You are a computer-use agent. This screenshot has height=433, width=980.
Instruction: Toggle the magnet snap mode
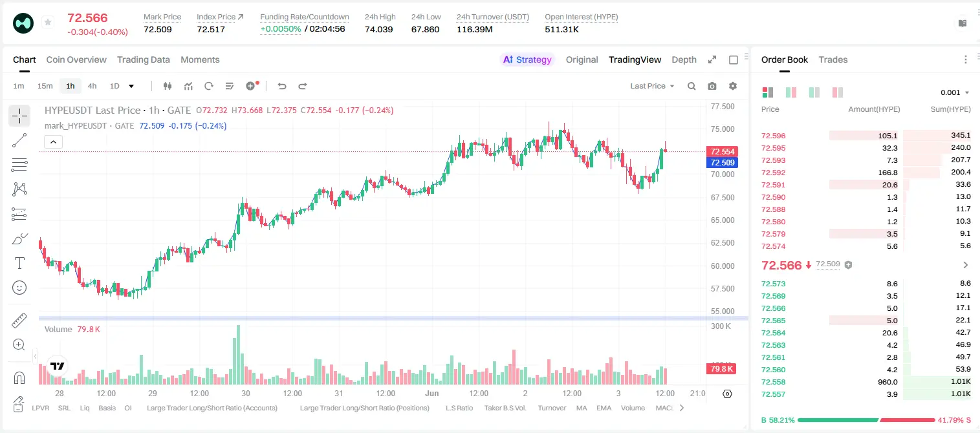(19, 377)
